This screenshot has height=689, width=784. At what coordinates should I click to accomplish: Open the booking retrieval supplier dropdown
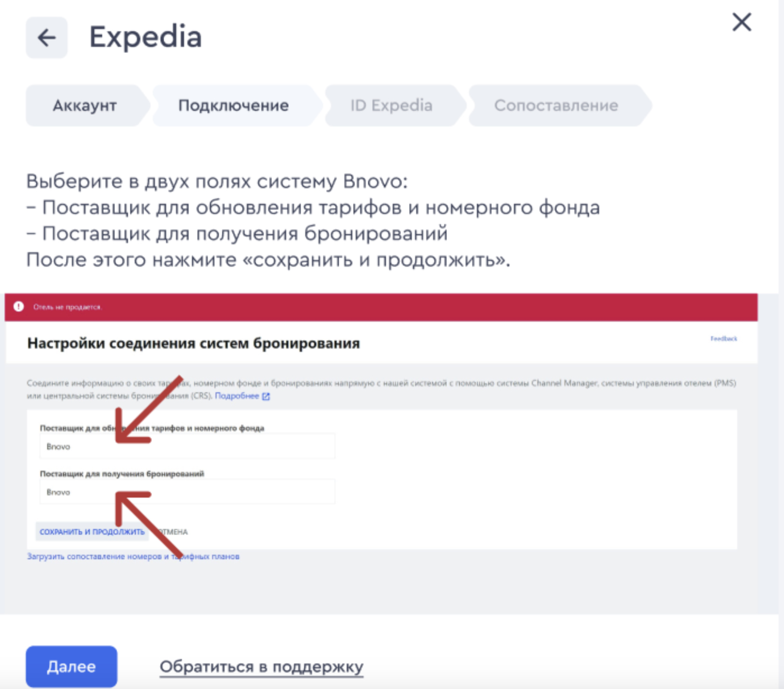187,492
